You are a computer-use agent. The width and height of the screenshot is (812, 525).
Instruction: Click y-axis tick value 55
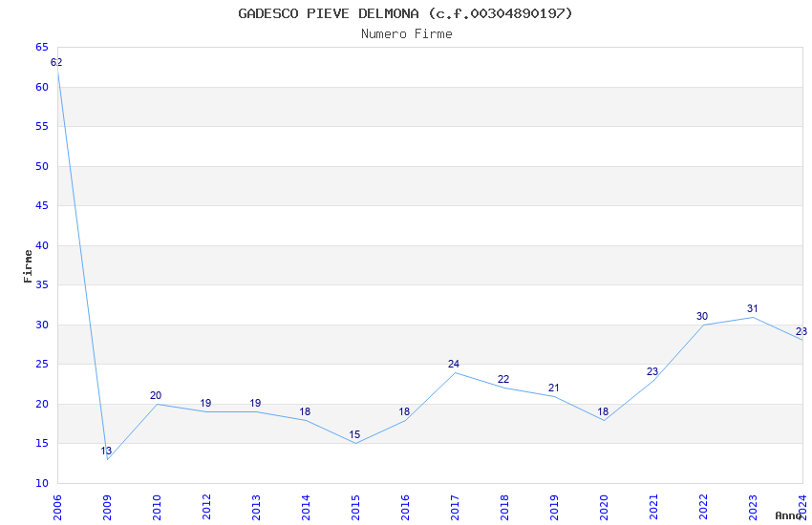click(x=42, y=126)
